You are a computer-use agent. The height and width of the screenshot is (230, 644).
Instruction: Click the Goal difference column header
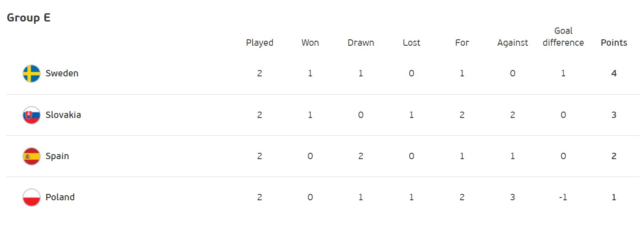(x=563, y=37)
